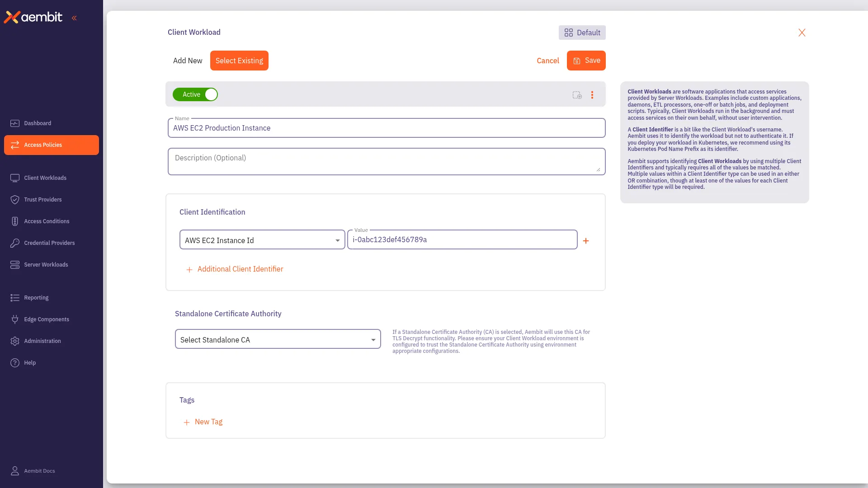
Task: Add an Additional Client Identifier
Action: (234, 269)
